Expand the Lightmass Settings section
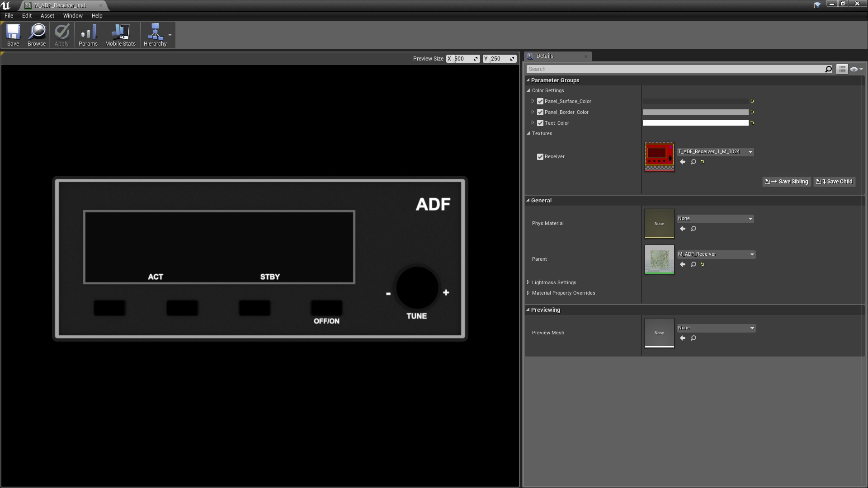Image resolution: width=868 pixels, height=488 pixels. (x=528, y=282)
